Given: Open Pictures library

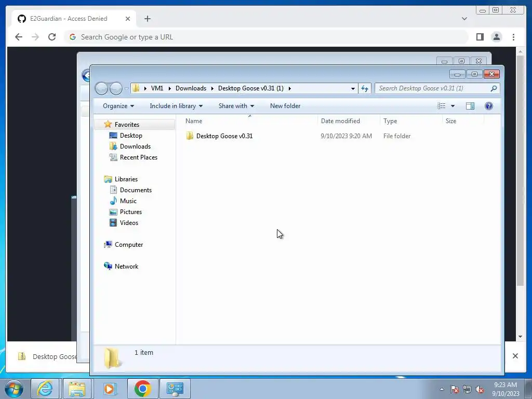Looking at the screenshot, I should (x=130, y=212).
